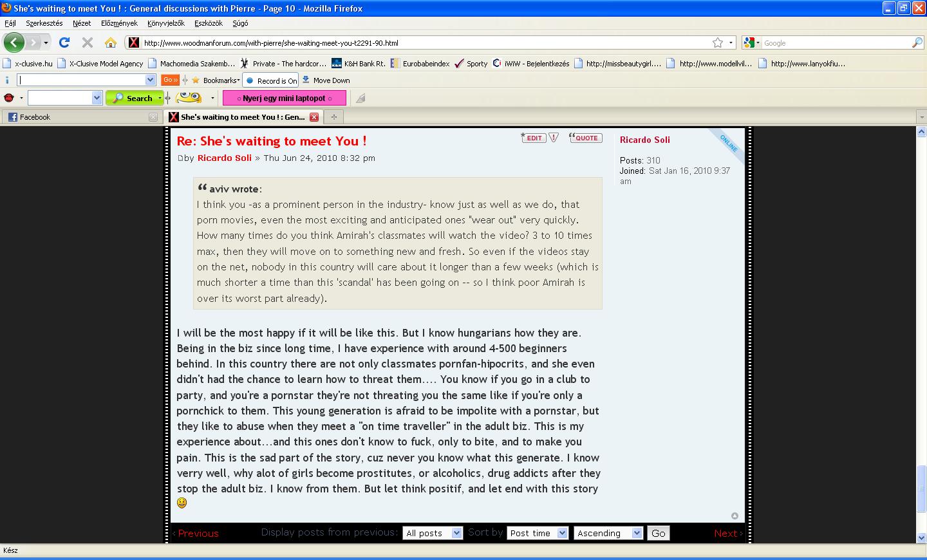Open the All posts dropdown
Screen dimensions: 927x560
coord(432,533)
